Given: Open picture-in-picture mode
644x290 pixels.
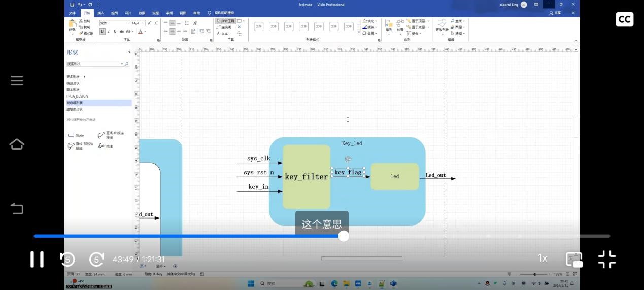Looking at the screenshot, I should [574, 259].
